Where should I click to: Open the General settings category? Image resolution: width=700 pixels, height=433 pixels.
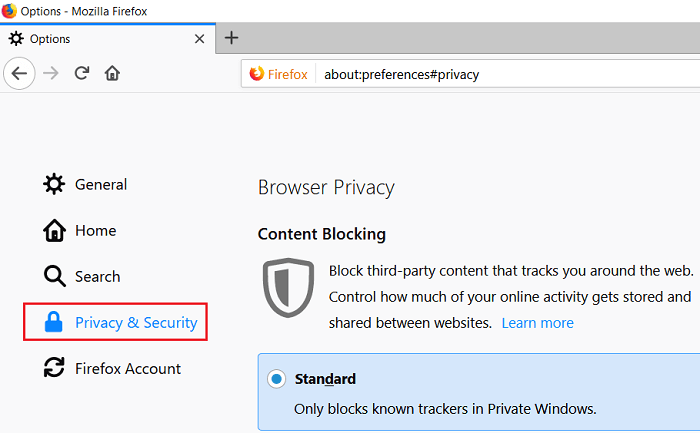tap(100, 184)
